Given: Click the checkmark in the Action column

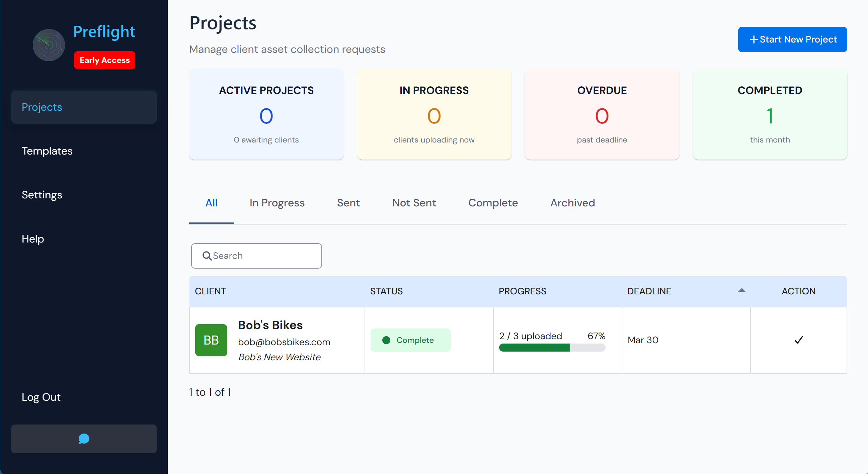Looking at the screenshot, I should (x=799, y=340).
